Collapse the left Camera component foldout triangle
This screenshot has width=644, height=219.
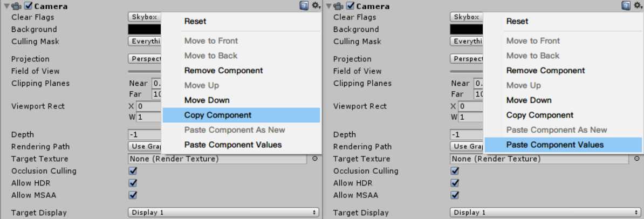point(6,6)
